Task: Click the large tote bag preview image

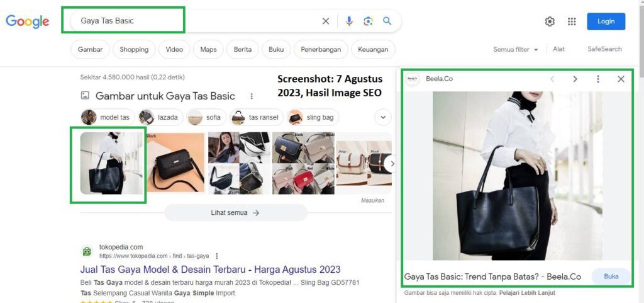Action: [x=518, y=176]
